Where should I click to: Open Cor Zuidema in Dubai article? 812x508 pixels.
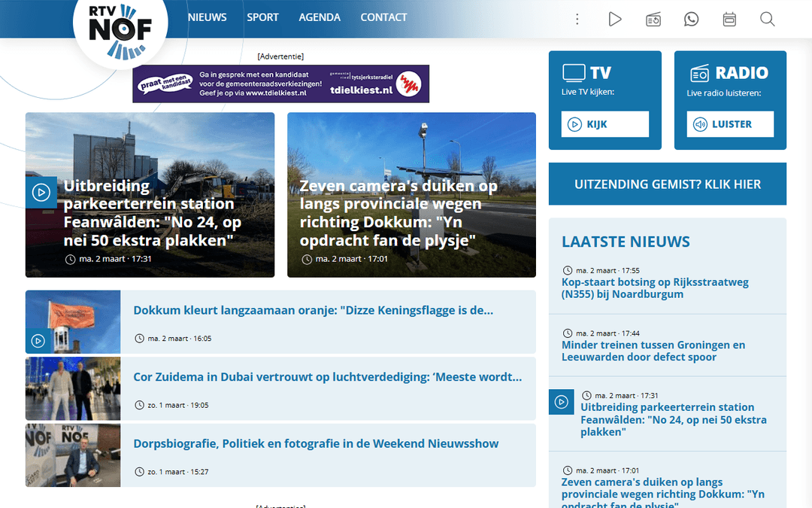coord(327,377)
